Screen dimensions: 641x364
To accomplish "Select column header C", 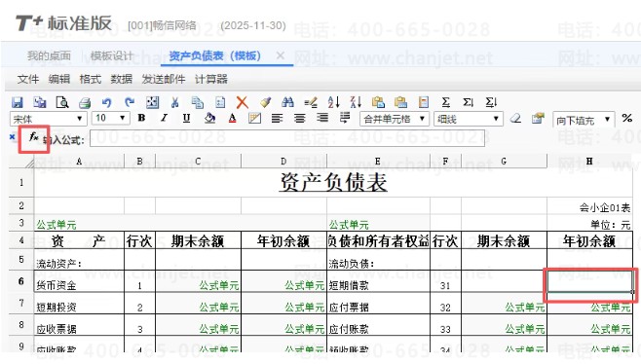I will click(x=199, y=162).
